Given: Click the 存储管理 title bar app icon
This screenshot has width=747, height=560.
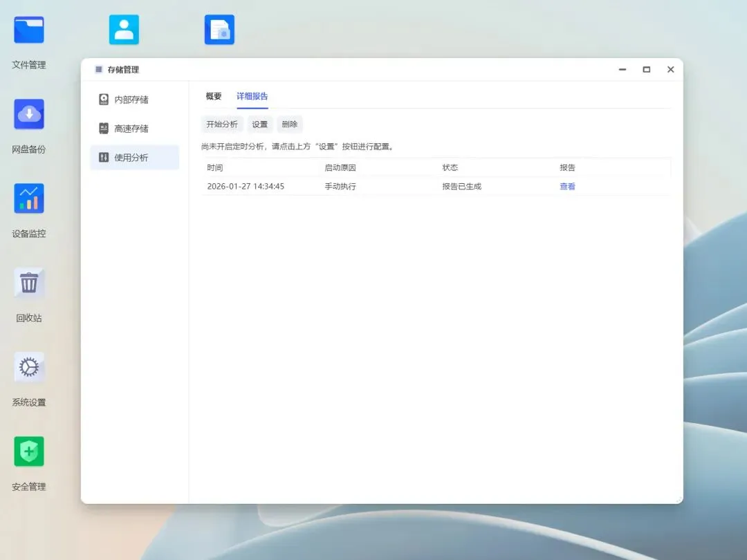Looking at the screenshot, I should [99, 70].
